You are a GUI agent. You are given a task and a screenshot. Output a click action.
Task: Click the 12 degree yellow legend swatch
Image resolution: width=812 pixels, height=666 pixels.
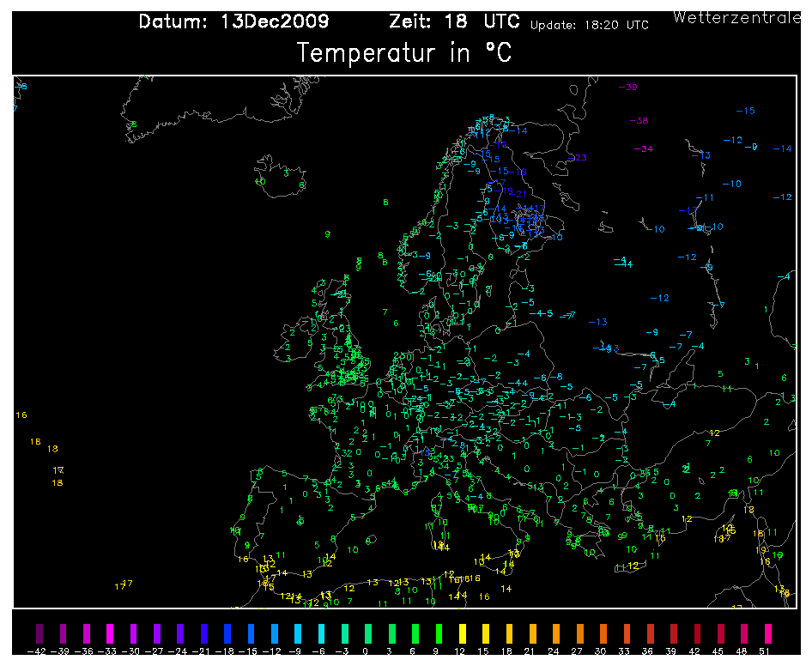click(x=463, y=633)
